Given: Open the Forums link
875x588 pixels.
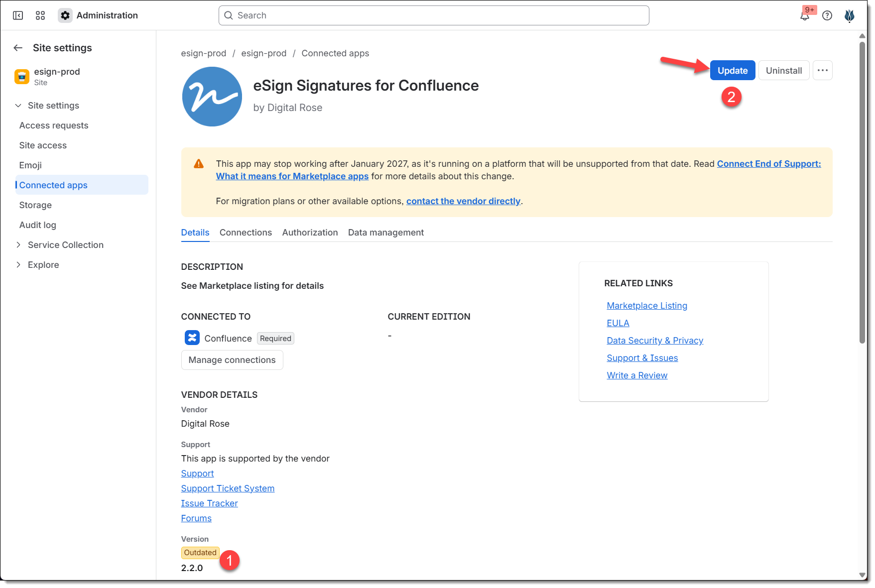Looking at the screenshot, I should pos(196,518).
